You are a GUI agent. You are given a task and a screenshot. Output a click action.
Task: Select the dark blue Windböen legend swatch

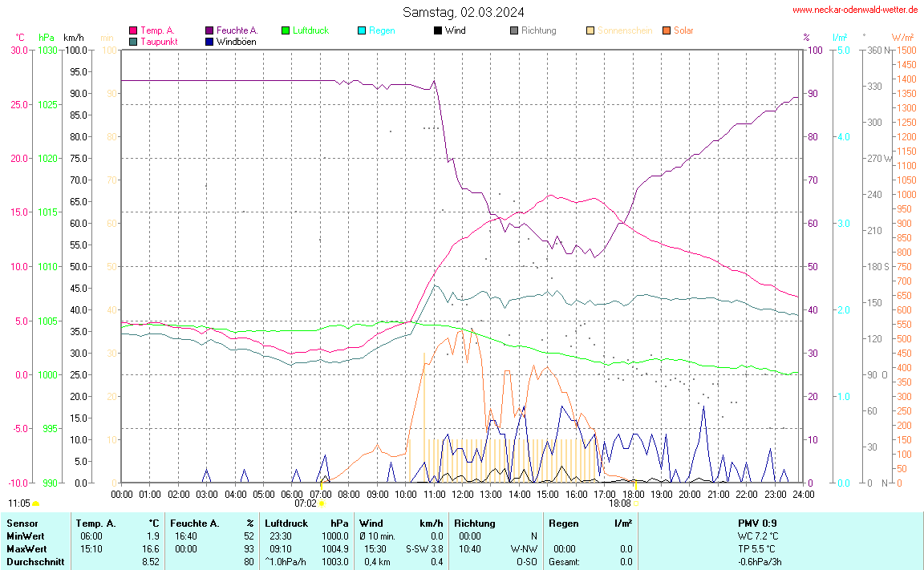pos(209,41)
